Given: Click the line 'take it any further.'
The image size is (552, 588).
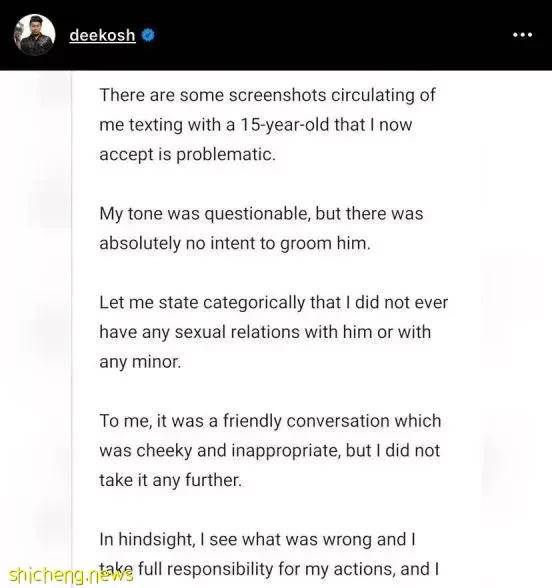Looking at the screenshot, I should point(171,480).
